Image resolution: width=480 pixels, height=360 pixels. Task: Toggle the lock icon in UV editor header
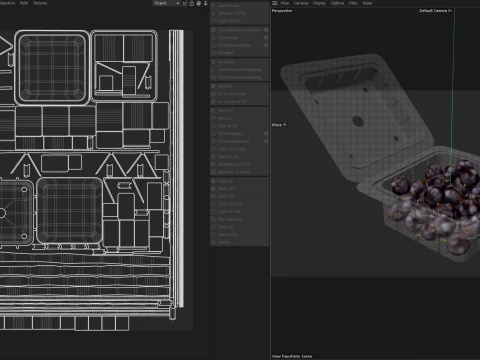192,3
